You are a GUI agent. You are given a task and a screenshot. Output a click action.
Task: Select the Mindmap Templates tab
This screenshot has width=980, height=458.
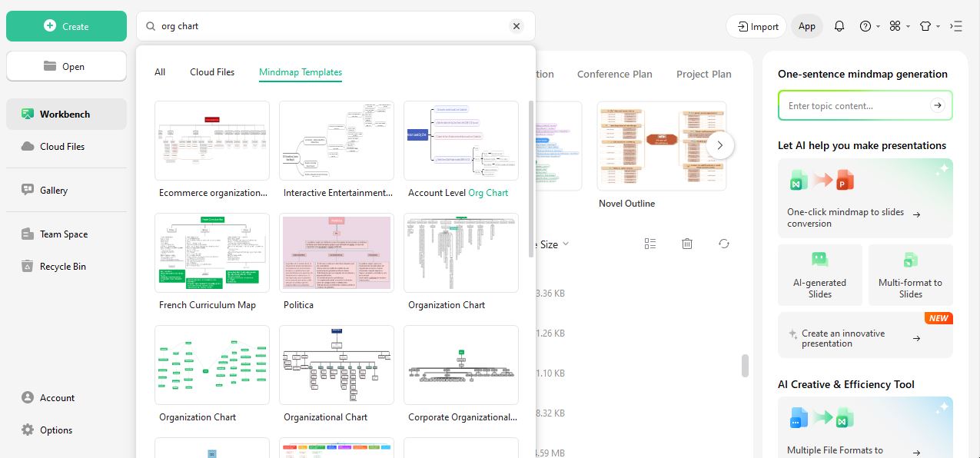301,72
